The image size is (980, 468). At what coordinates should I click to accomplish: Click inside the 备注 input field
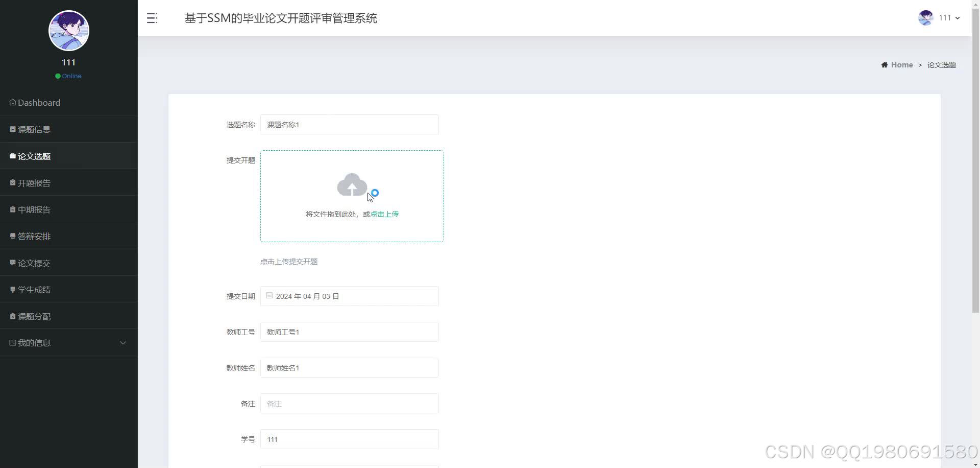coord(349,403)
